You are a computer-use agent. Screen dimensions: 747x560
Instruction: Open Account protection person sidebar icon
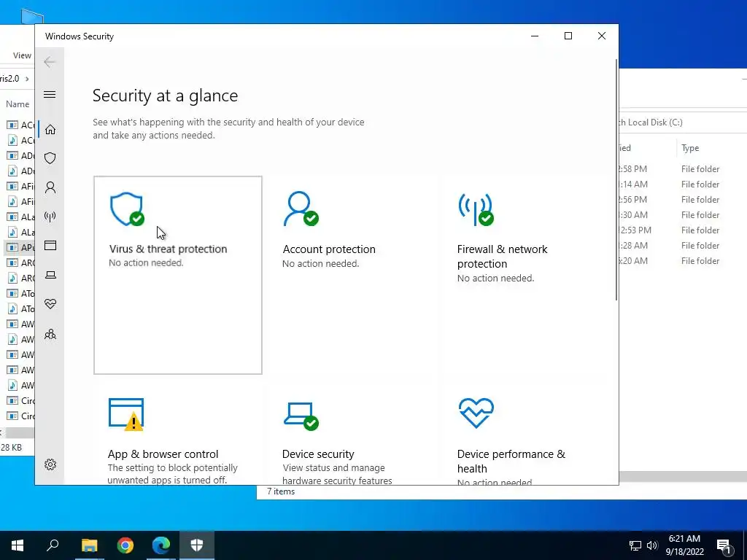[x=50, y=187]
